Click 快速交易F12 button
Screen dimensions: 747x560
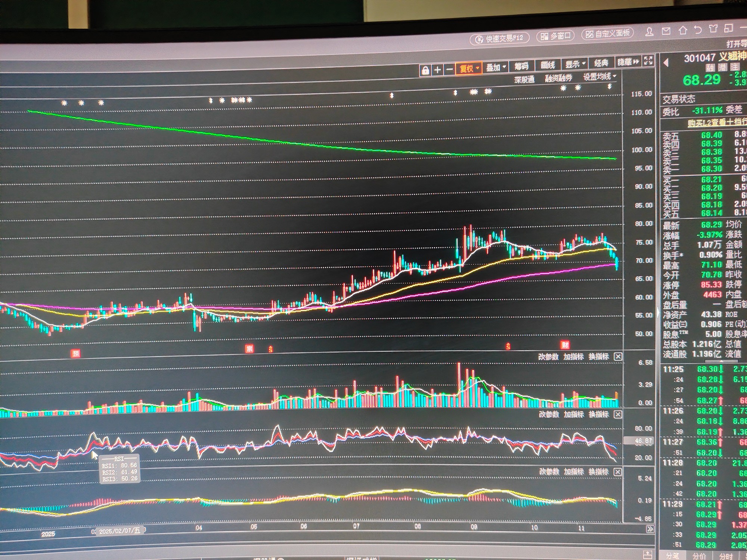500,38
